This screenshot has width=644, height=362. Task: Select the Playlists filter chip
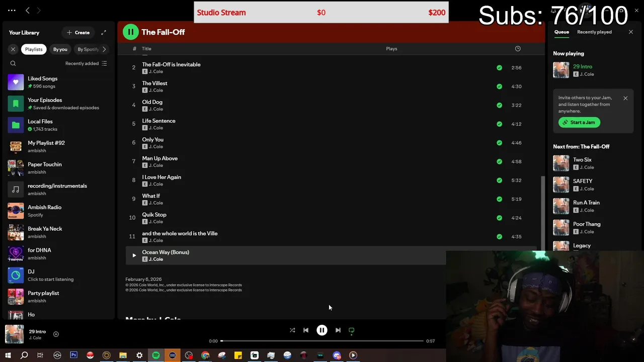coord(34,49)
